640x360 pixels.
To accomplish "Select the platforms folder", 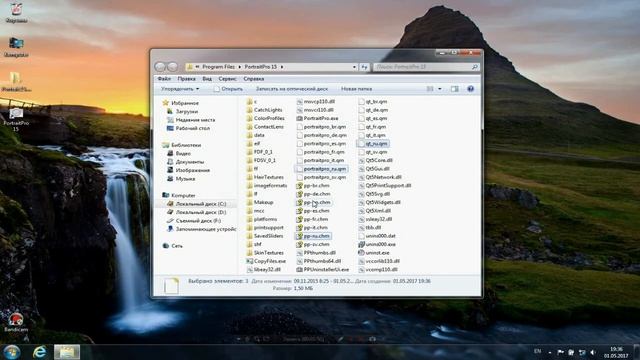I will click(x=262, y=219).
